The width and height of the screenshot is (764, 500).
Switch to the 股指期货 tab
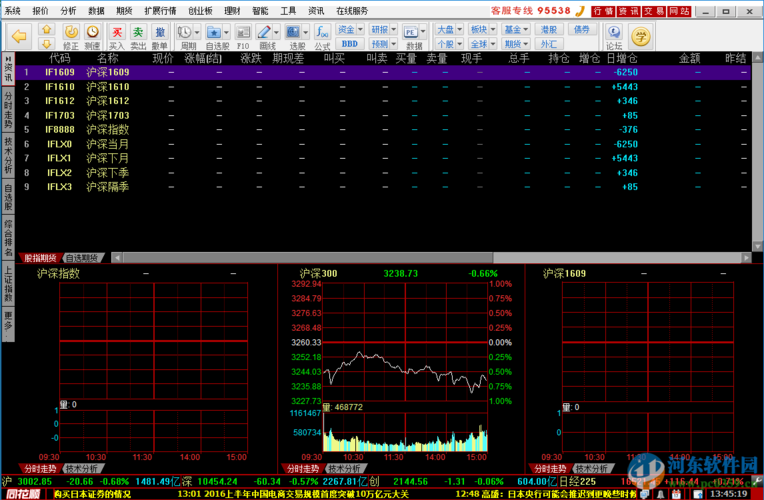pos(40,258)
